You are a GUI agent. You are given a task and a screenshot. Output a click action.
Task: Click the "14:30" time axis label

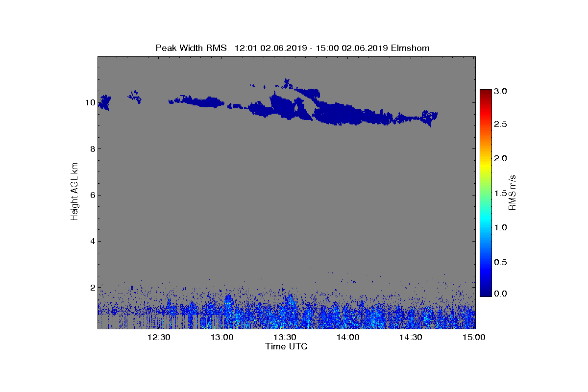coord(411,337)
